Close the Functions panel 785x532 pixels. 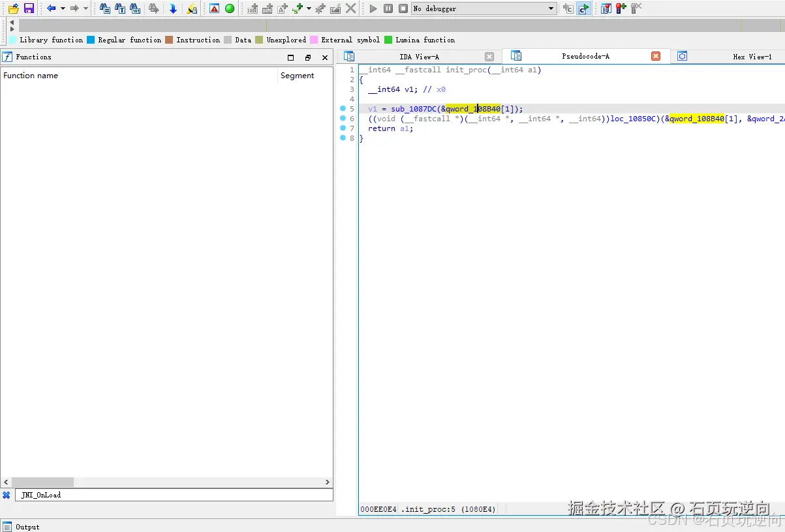[x=325, y=57]
